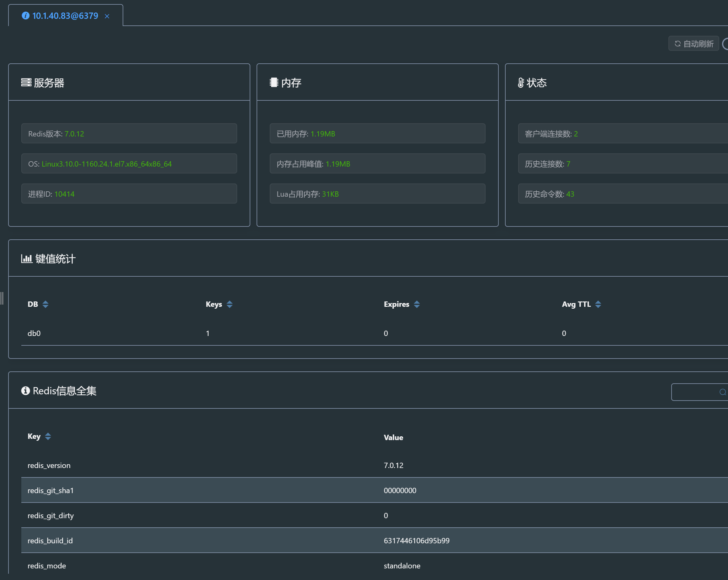Screen dimensions: 728x580
Task: Sort by Keys column arrows
Action: (229, 304)
